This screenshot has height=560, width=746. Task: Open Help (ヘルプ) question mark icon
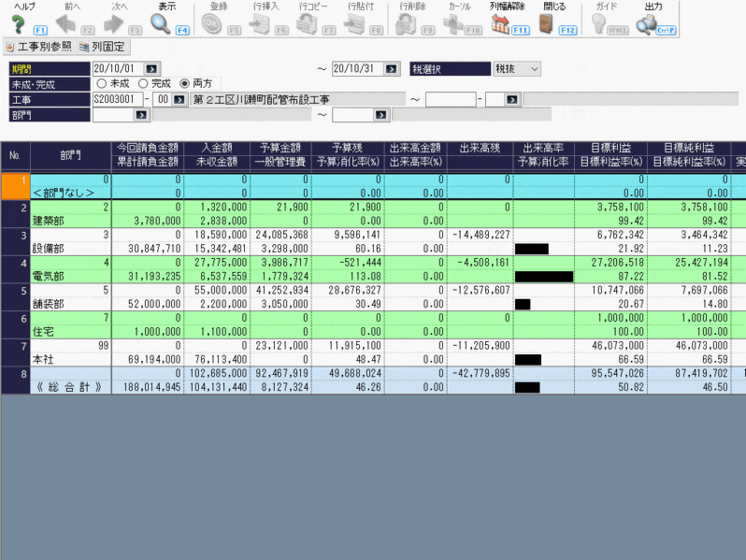pos(18,24)
